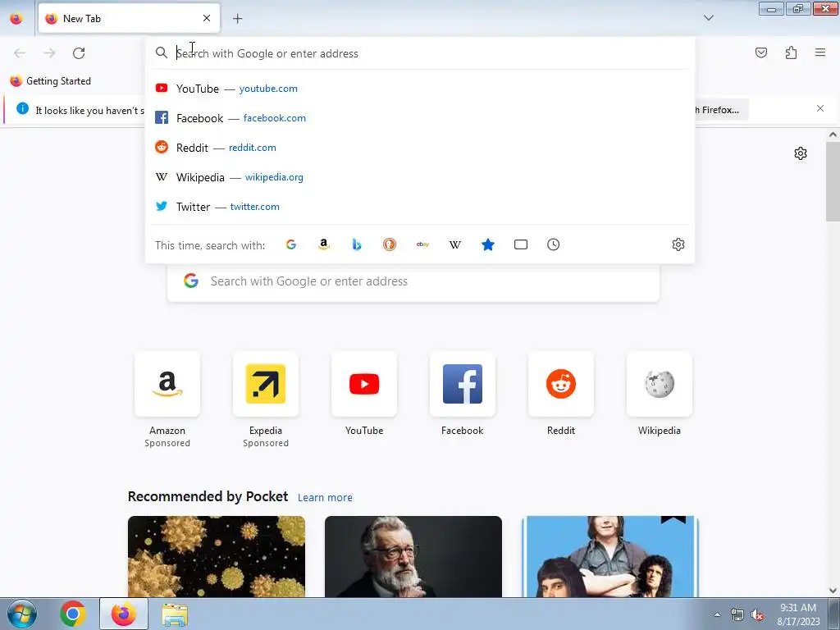Click the Firefox View icon in tab strip
840x630 pixels.
[x=16, y=18]
